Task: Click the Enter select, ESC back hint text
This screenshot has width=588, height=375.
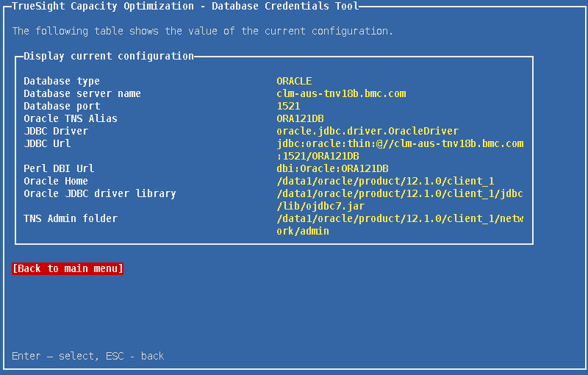Action: [88, 356]
